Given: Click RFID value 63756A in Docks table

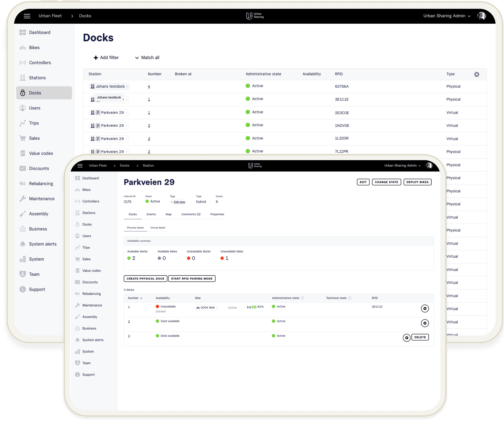Looking at the screenshot, I should [342, 86].
